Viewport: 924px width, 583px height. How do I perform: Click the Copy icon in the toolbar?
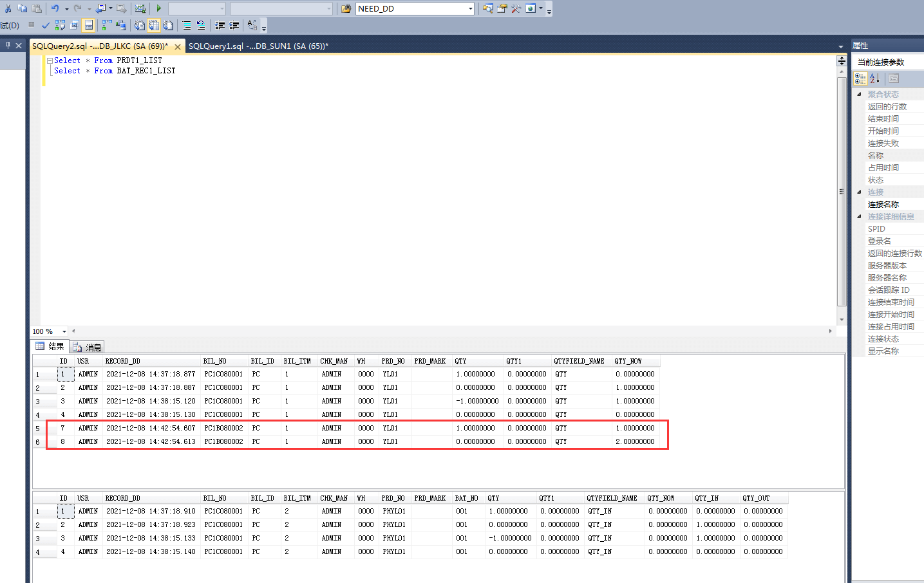(x=22, y=8)
